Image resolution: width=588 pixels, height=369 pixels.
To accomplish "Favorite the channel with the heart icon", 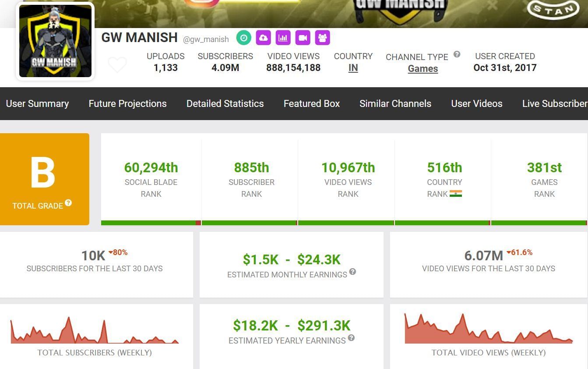I will [x=117, y=65].
